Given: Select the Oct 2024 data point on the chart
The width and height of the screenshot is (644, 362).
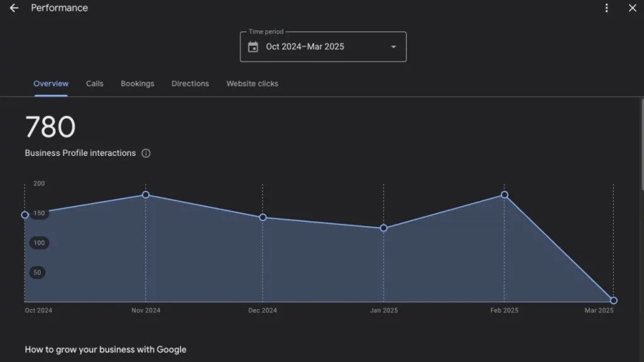Looking at the screenshot, I should coord(25,214).
